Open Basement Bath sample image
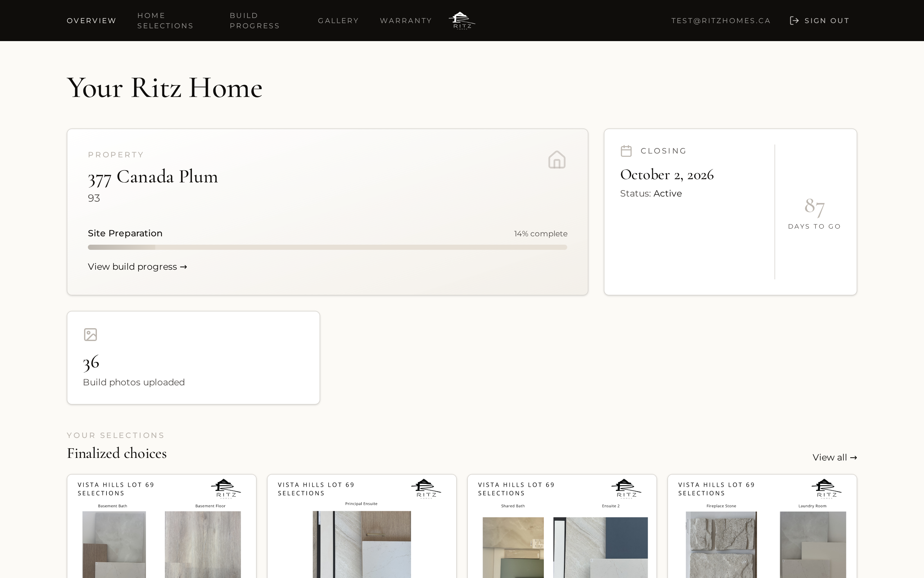Image resolution: width=924 pixels, height=578 pixels. 114,545
